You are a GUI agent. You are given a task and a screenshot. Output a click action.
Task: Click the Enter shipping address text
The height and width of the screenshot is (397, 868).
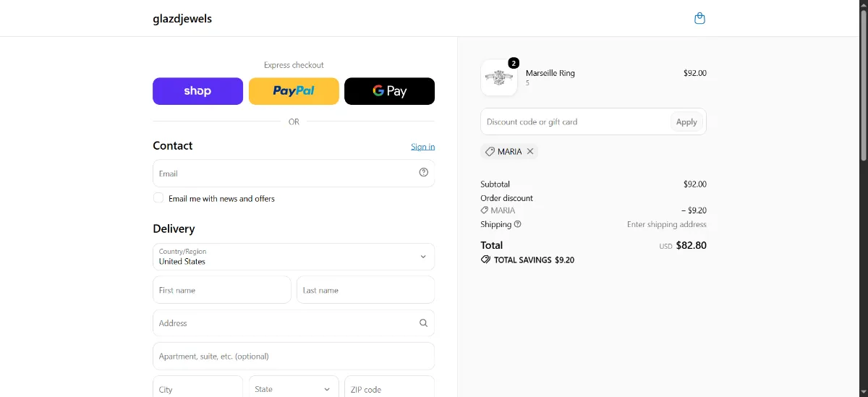667,224
